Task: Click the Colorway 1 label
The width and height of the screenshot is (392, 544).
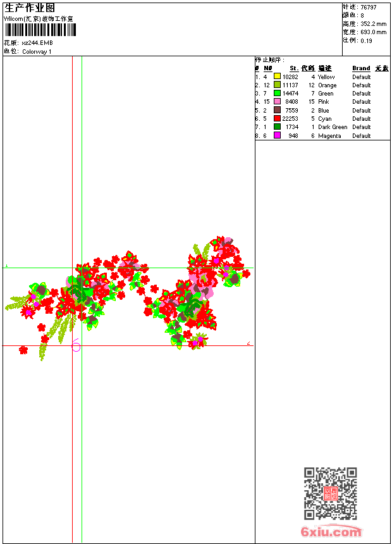Action: [x=37, y=52]
